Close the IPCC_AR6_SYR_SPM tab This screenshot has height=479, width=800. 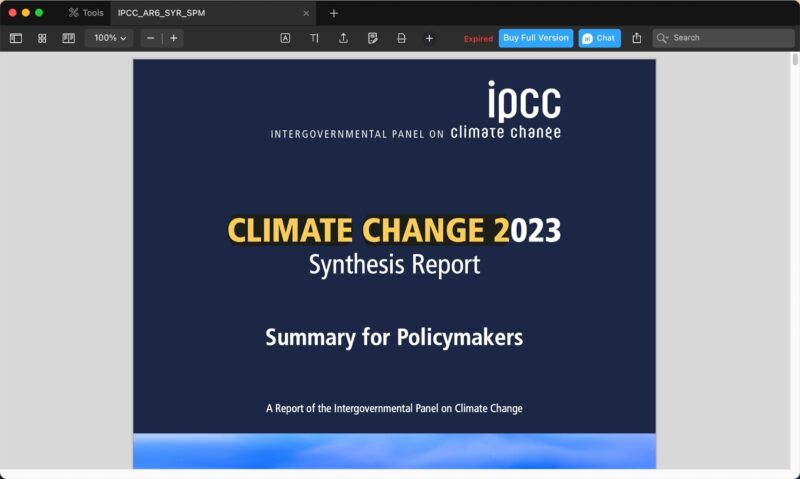click(x=306, y=13)
